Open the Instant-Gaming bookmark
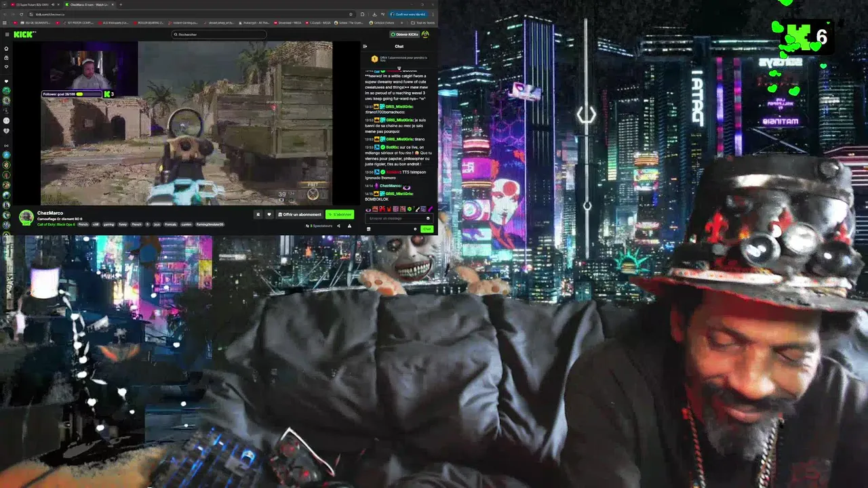This screenshot has width=868, height=488. [182, 23]
